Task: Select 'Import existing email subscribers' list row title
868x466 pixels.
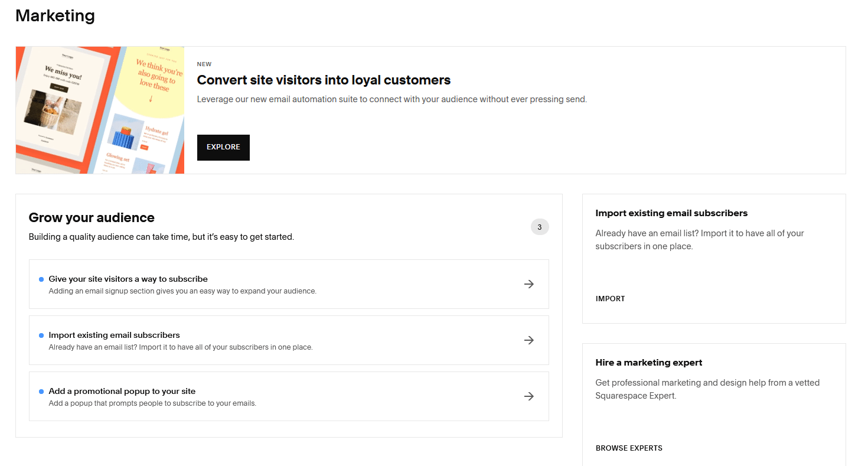Action: [114, 335]
